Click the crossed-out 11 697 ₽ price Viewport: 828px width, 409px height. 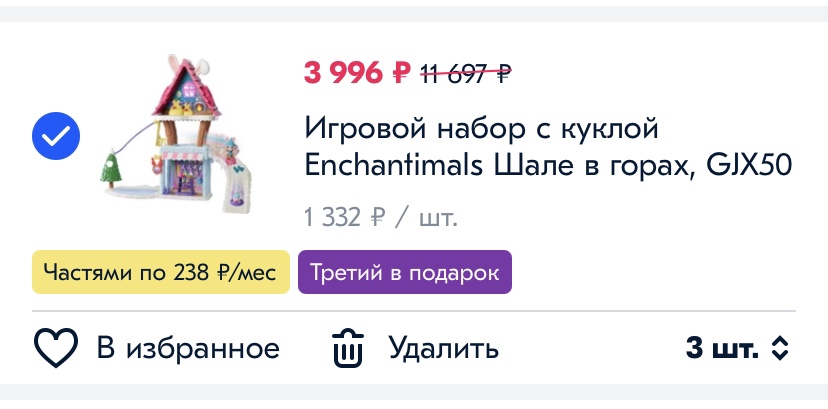[466, 74]
